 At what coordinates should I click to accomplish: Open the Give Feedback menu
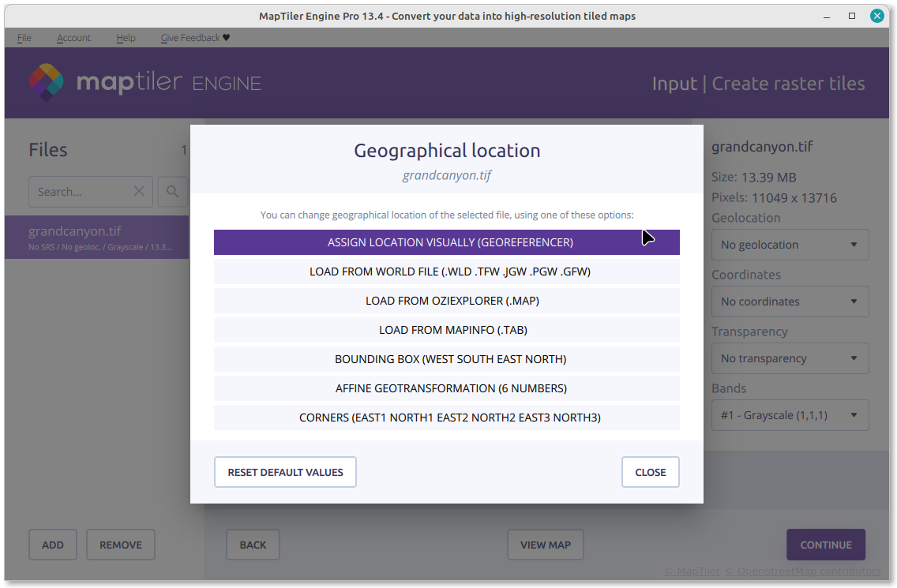[x=195, y=38]
